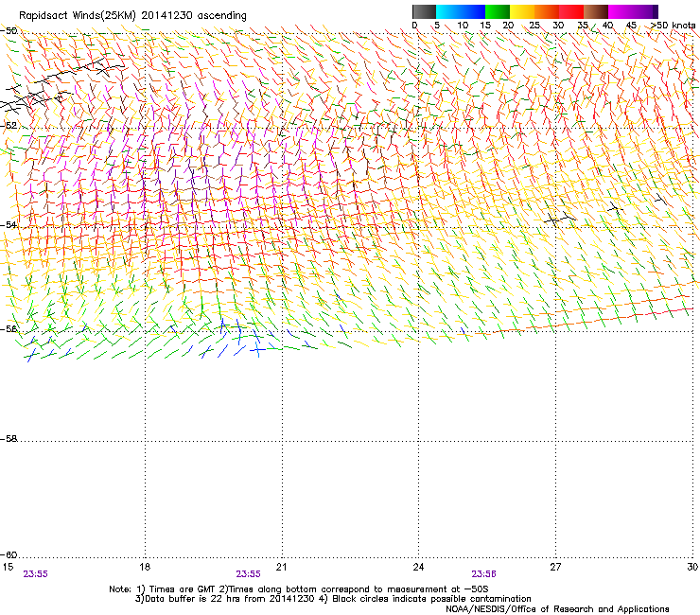
Task: Click the longitude 15 axis label
Action: pyautogui.click(x=8, y=567)
